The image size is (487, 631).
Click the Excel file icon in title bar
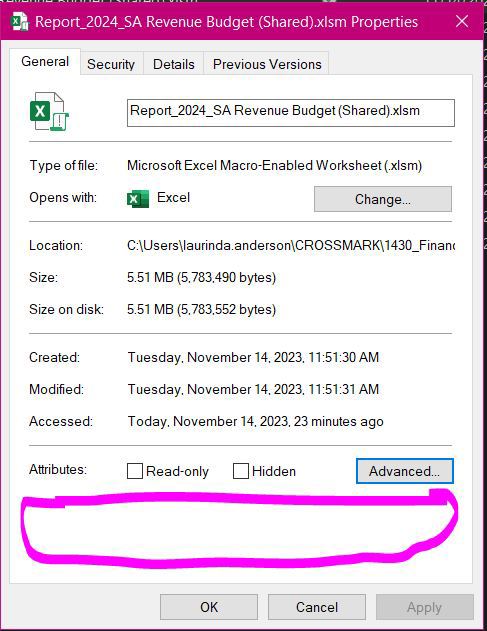click(x=20, y=21)
